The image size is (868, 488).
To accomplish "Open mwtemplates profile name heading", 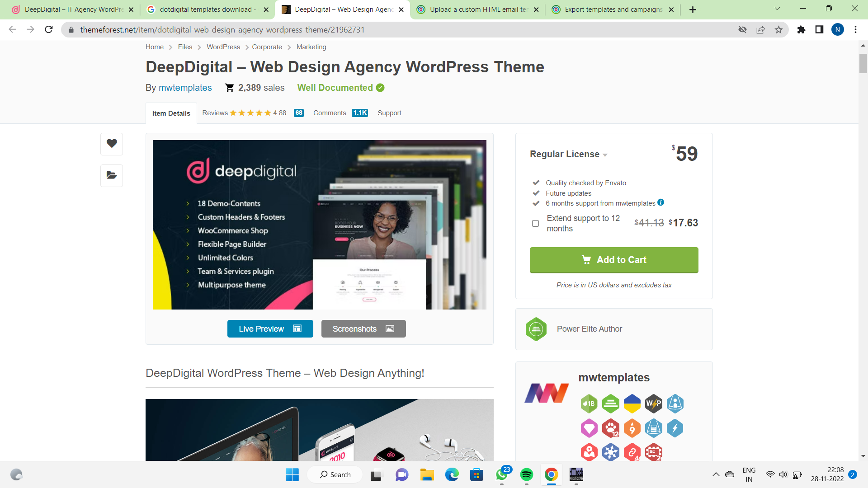I will click(x=614, y=377).
